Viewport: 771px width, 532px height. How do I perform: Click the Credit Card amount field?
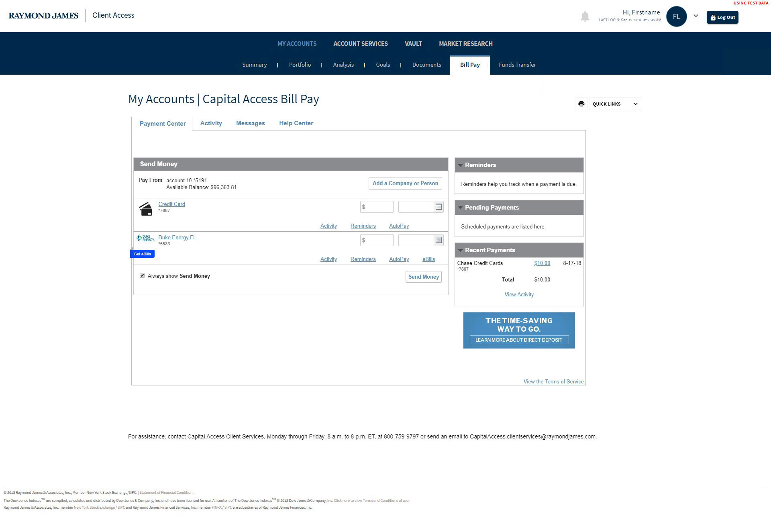(x=377, y=207)
